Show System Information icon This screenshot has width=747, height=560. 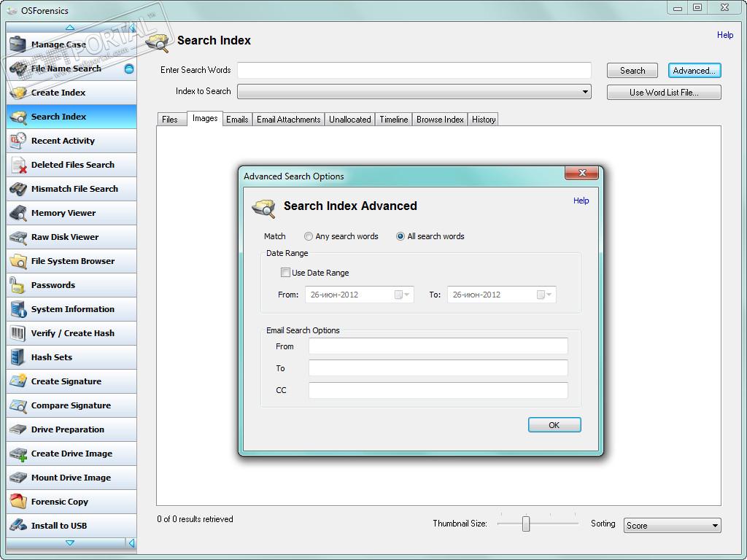[x=18, y=309]
